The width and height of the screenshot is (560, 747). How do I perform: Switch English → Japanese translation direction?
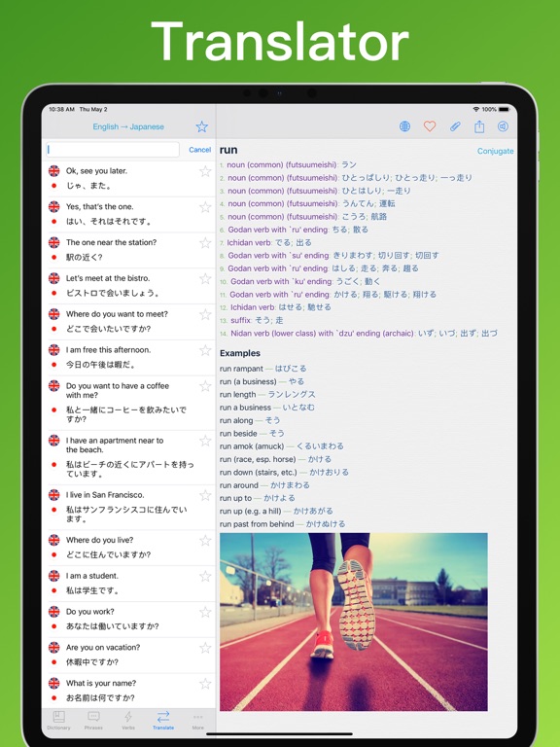click(128, 126)
